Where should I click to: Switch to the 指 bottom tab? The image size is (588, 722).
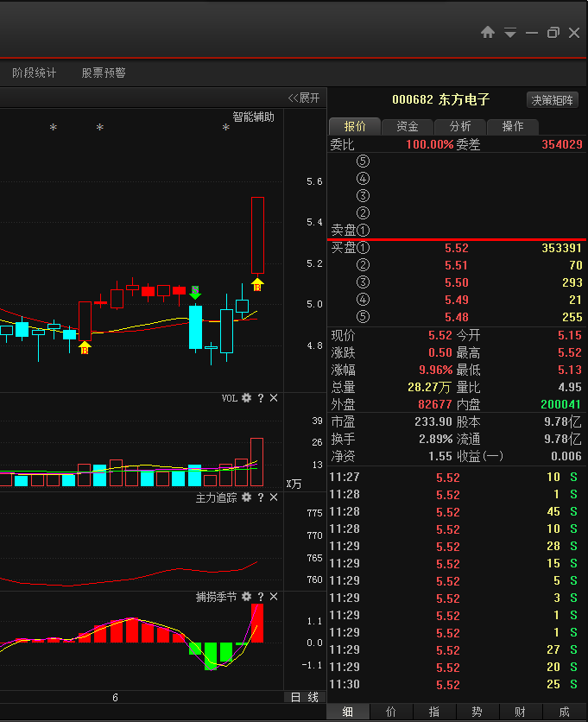pyautogui.click(x=434, y=712)
